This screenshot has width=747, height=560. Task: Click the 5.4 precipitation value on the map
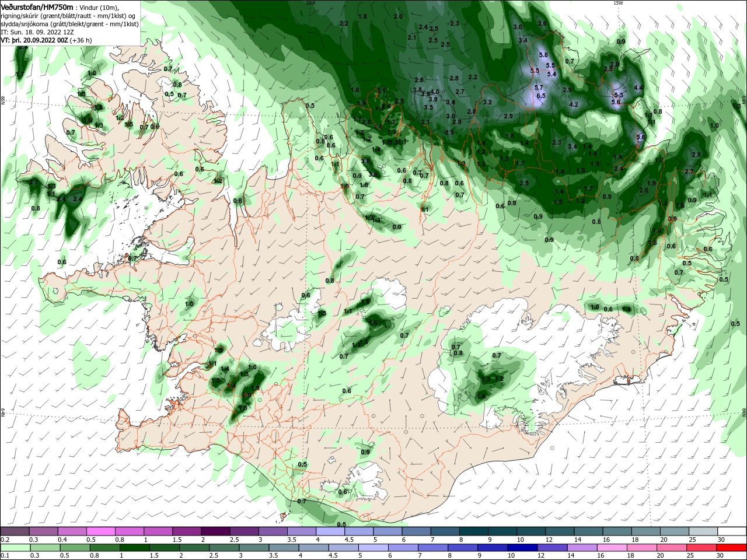[x=551, y=74]
